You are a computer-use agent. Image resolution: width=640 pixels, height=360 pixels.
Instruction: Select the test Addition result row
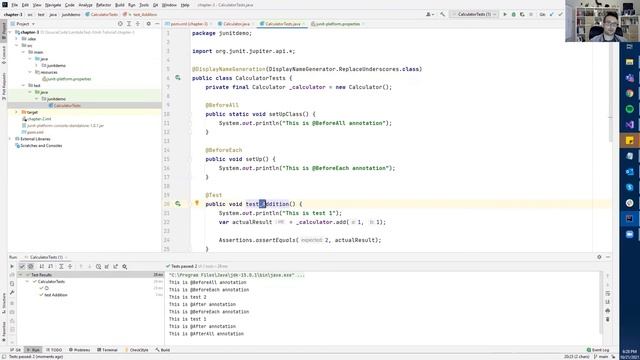coord(56,295)
